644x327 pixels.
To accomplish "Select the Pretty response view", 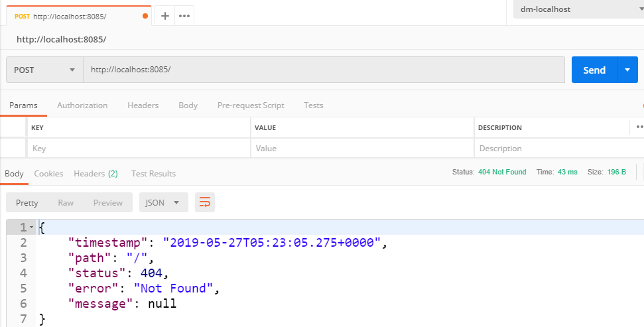I will pyautogui.click(x=27, y=202).
